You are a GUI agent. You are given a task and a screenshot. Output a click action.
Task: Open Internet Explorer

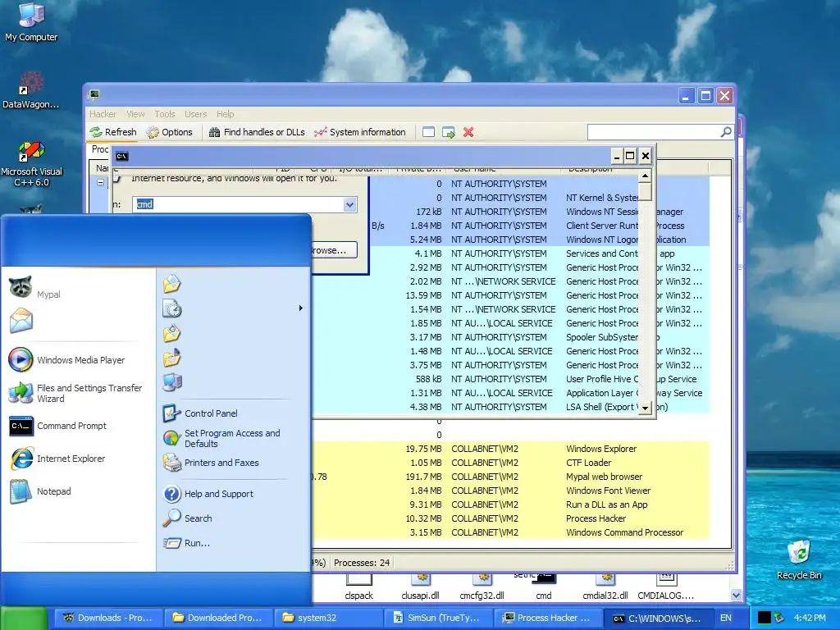coord(57,459)
